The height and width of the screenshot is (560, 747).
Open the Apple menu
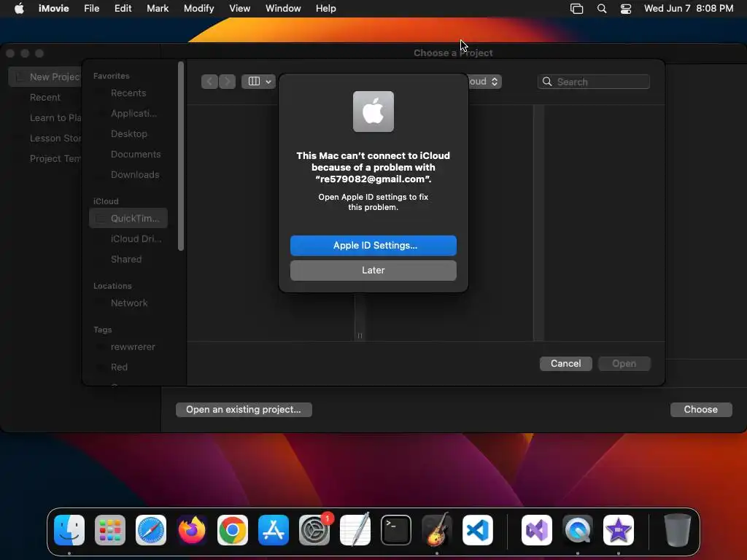tap(19, 9)
